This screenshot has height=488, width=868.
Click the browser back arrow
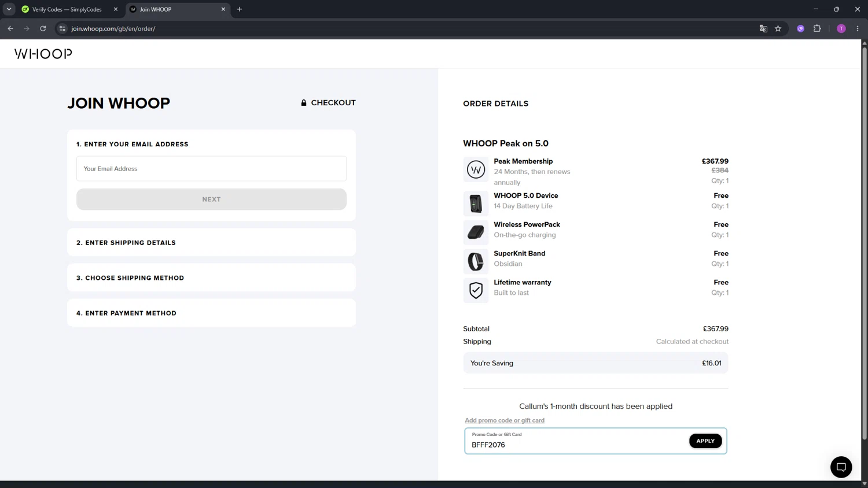click(x=10, y=28)
